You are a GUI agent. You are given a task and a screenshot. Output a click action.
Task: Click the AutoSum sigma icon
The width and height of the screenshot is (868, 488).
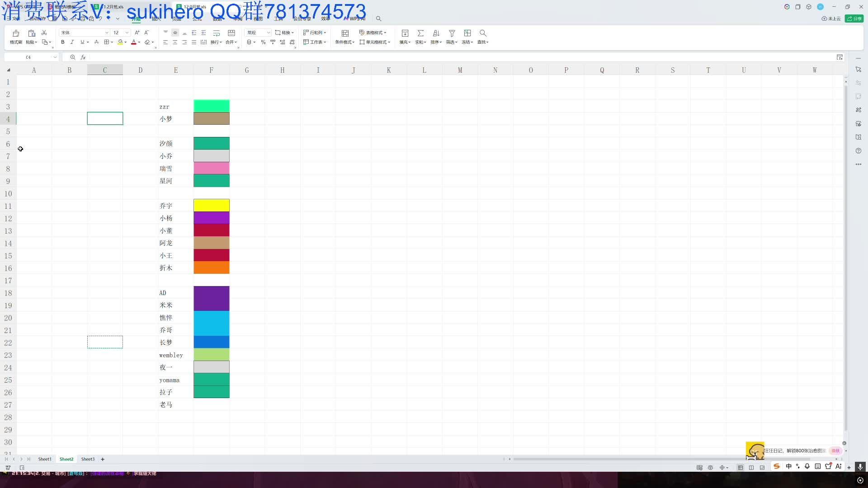(420, 33)
